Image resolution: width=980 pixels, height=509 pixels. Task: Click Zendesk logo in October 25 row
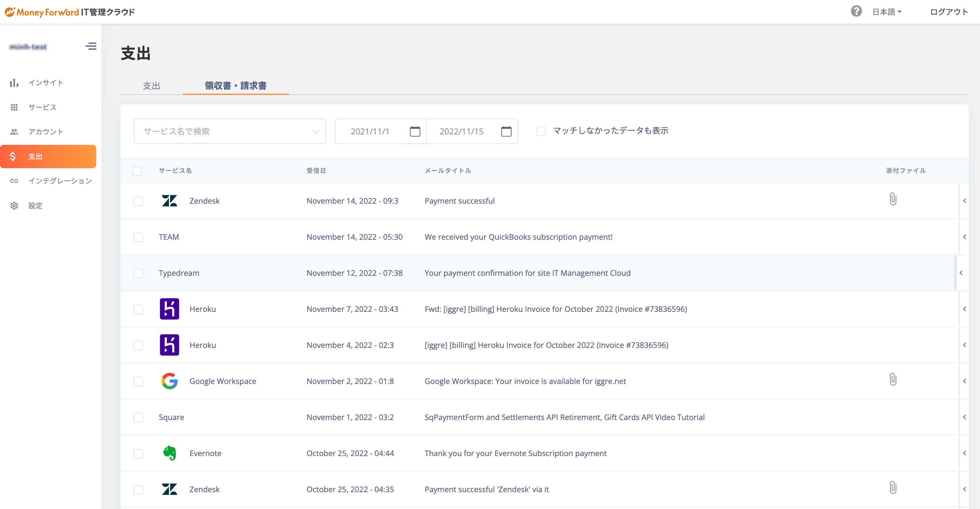click(169, 489)
